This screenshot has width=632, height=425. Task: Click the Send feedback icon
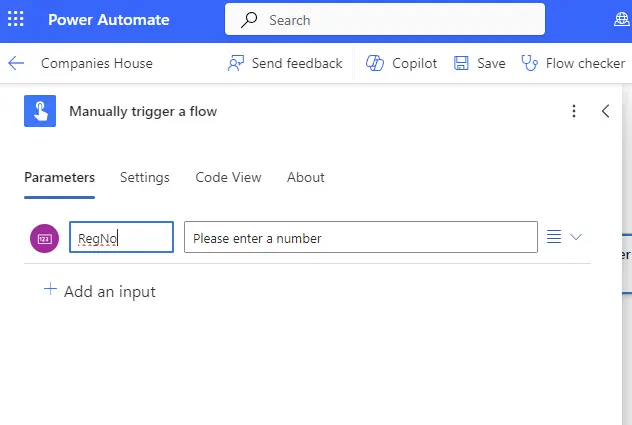236,63
